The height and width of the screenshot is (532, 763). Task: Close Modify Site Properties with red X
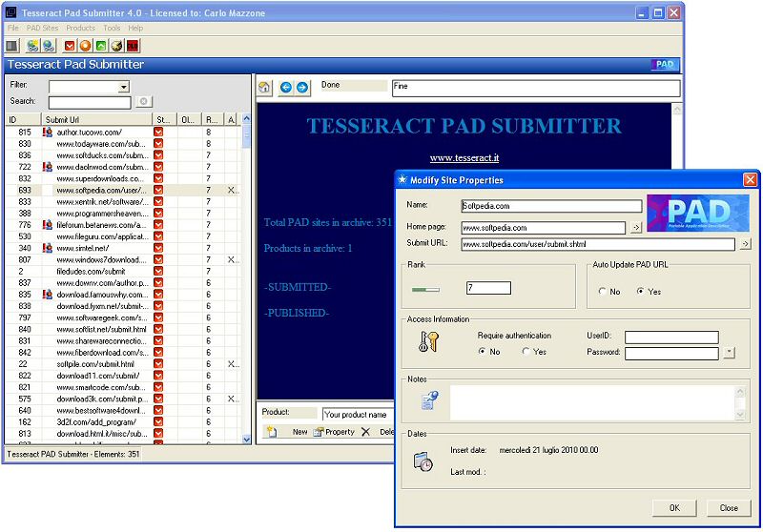click(x=750, y=180)
